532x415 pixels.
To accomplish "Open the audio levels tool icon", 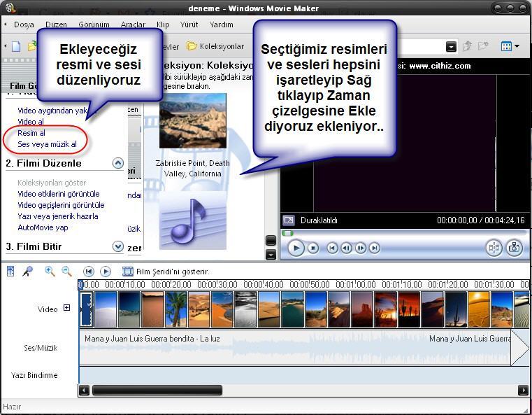I will tap(12, 272).
